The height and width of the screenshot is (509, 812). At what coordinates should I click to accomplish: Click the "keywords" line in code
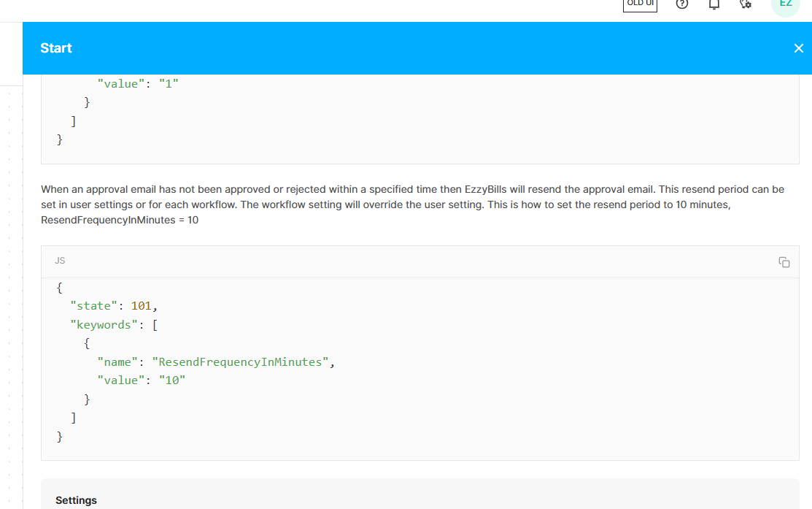(113, 325)
